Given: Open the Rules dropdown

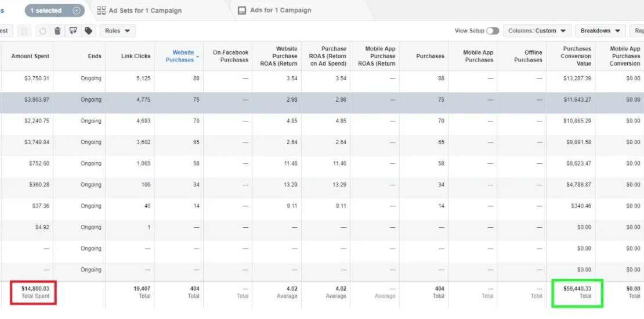Looking at the screenshot, I should (x=117, y=31).
